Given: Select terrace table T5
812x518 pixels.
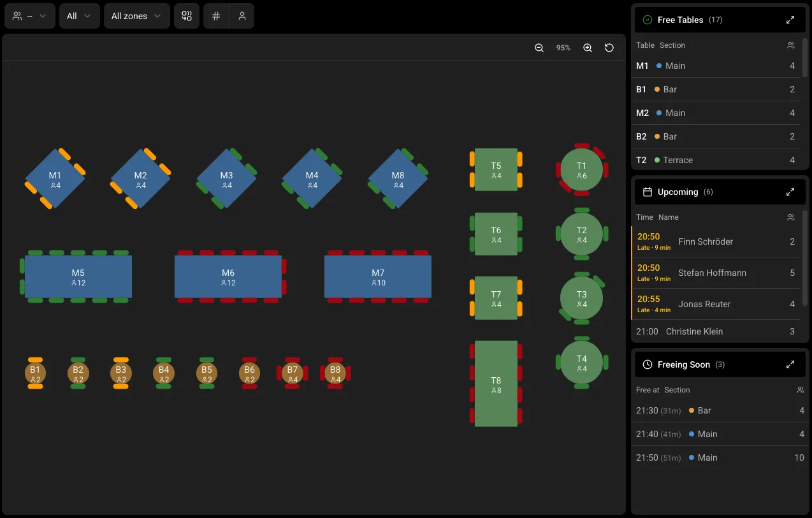Looking at the screenshot, I should (496, 169).
